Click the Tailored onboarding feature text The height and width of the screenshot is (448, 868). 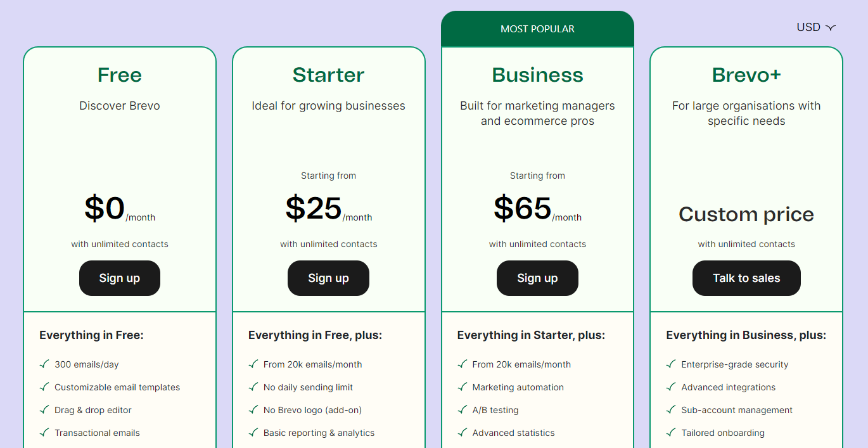coord(723,433)
